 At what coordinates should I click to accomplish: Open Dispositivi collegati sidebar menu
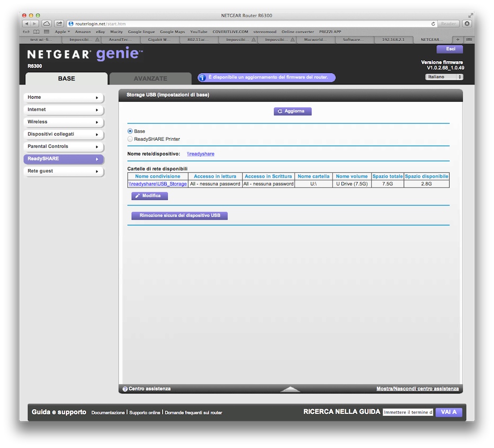pos(64,134)
